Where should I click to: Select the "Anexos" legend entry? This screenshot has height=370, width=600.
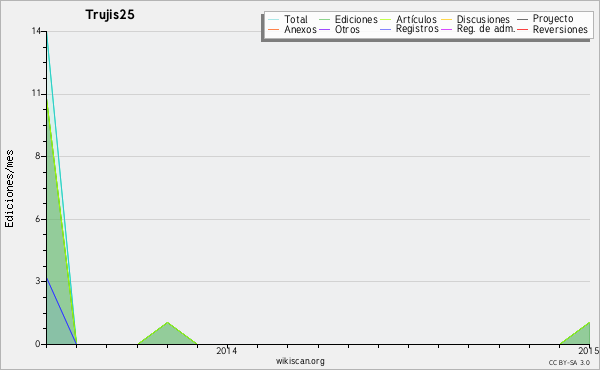(x=300, y=29)
